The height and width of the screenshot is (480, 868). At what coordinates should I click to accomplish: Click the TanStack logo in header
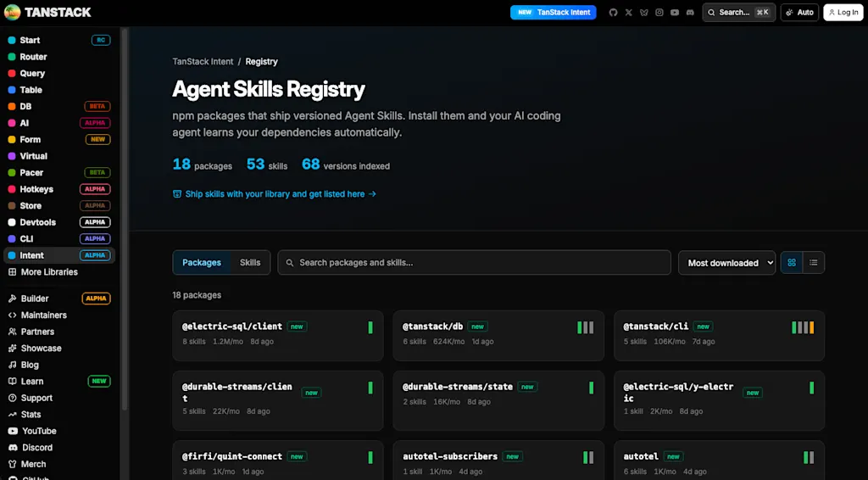(47, 12)
